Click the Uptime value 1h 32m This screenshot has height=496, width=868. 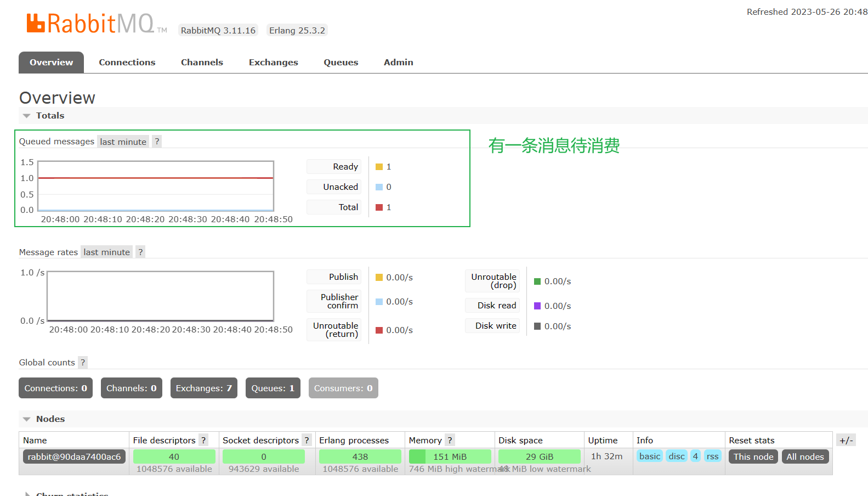tap(607, 456)
